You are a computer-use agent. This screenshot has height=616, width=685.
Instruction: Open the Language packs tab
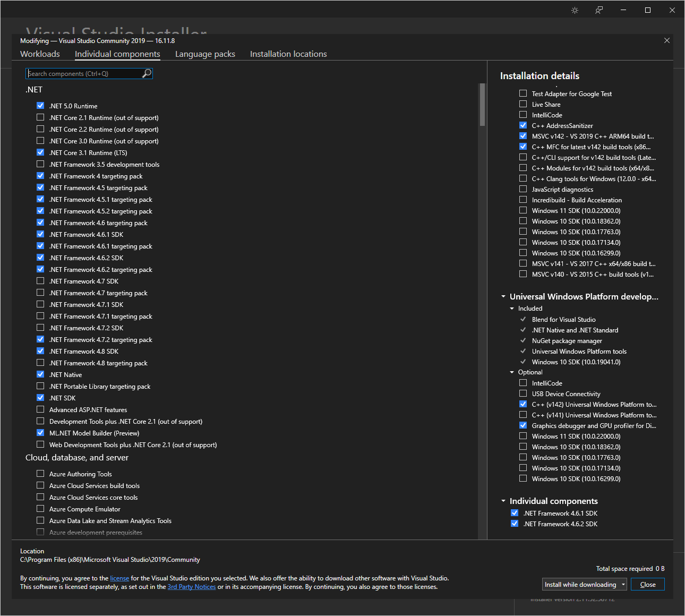[x=205, y=54]
